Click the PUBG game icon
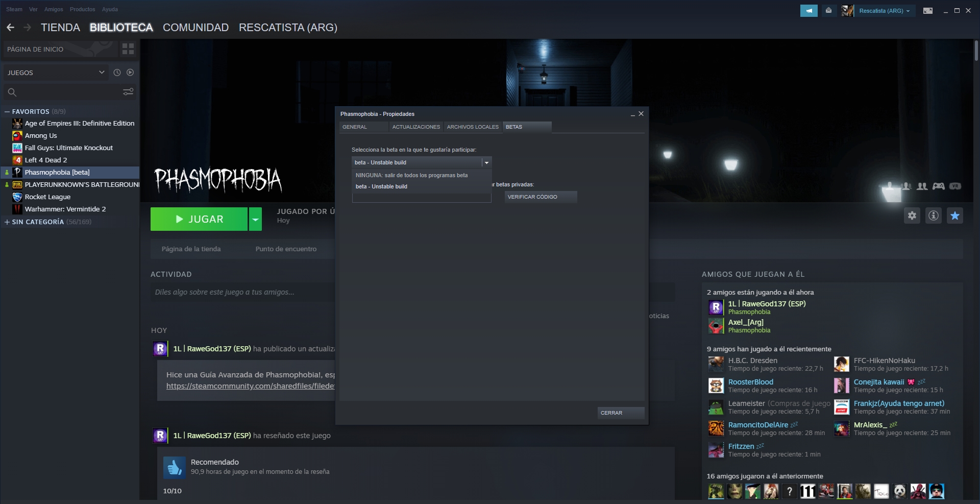This screenshot has height=504, width=980. pos(17,185)
